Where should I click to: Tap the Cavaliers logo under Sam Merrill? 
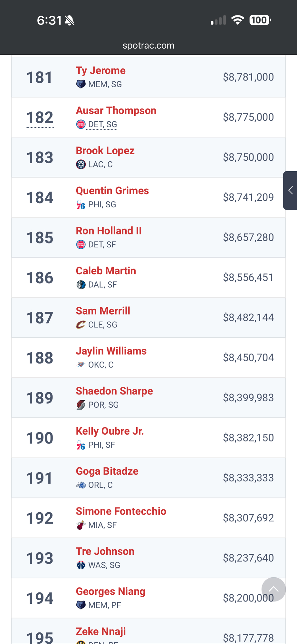tap(81, 325)
